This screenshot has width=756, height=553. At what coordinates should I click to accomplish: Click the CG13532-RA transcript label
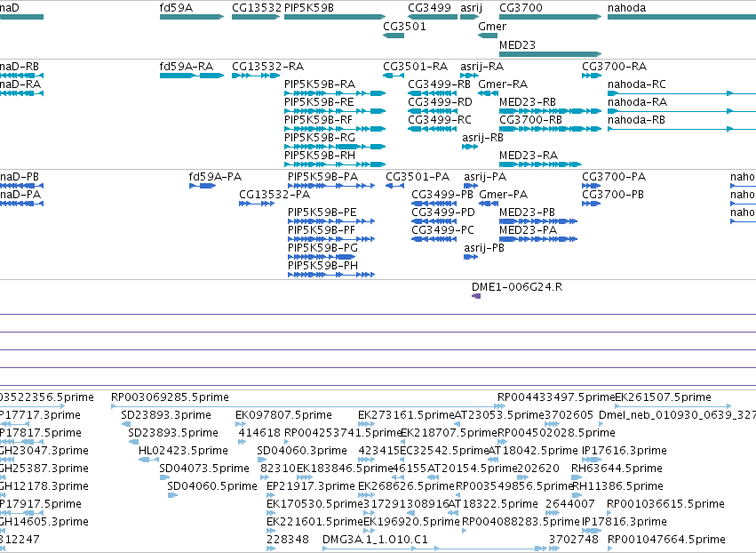click(268, 66)
